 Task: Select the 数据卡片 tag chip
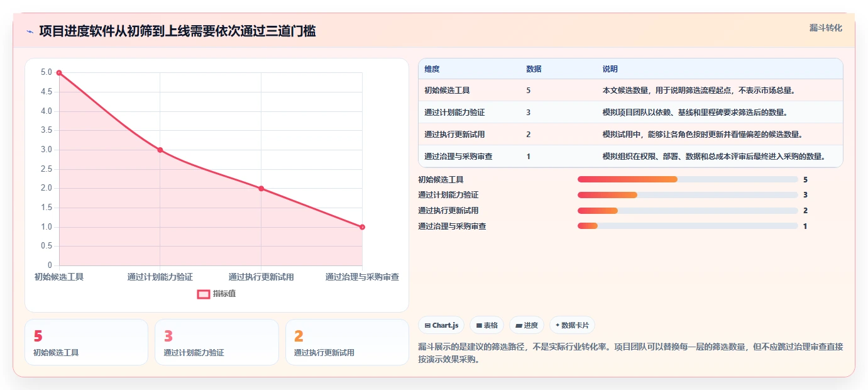point(572,325)
